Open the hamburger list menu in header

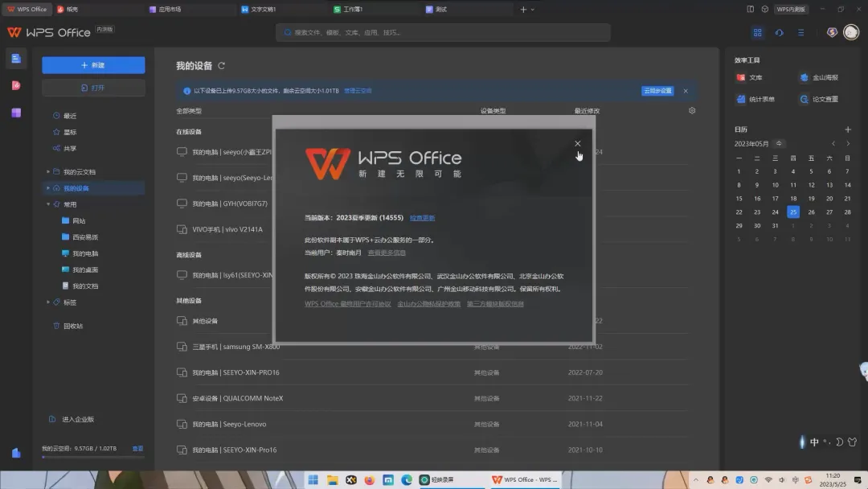click(801, 33)
